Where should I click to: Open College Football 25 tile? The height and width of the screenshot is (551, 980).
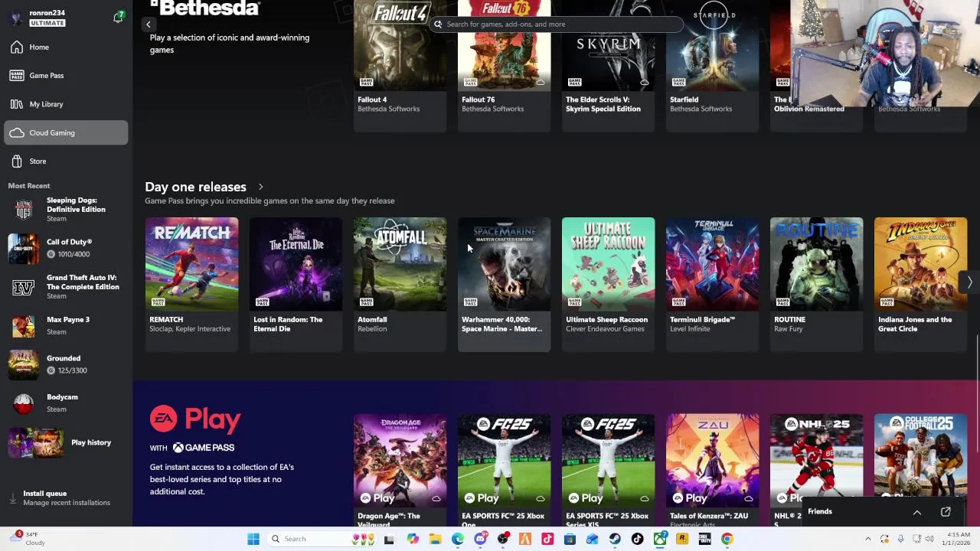coord(920,455)
